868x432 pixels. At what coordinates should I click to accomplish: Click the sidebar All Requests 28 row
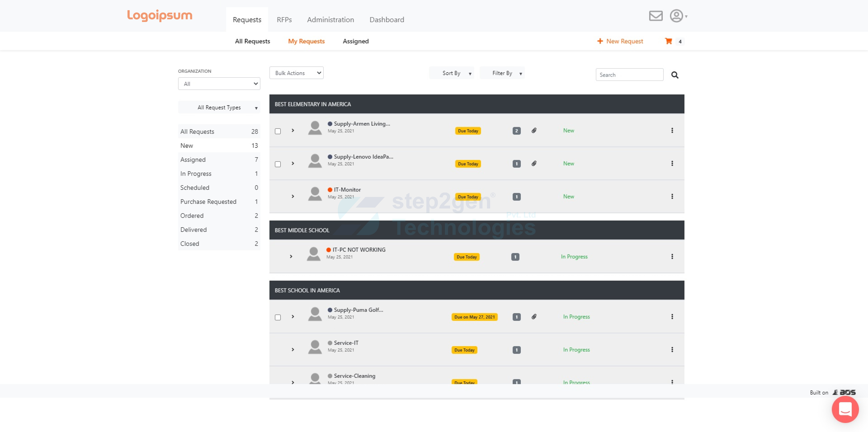(219, 131)
